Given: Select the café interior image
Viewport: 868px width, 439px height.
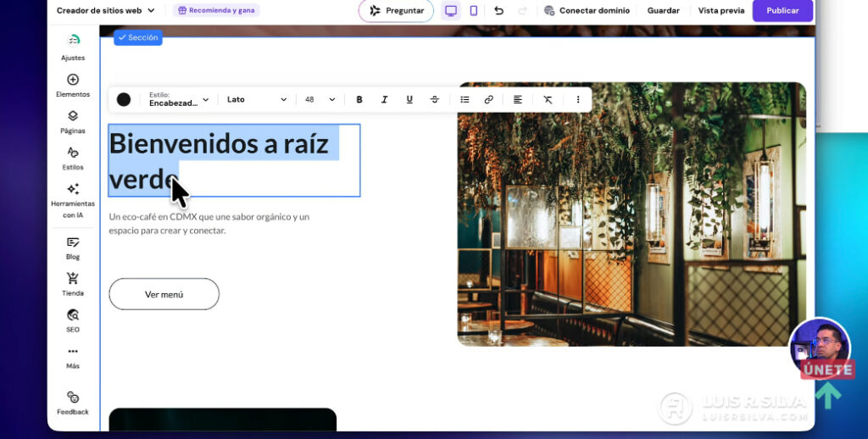Looking at the screenshot, I should [632, 214].
